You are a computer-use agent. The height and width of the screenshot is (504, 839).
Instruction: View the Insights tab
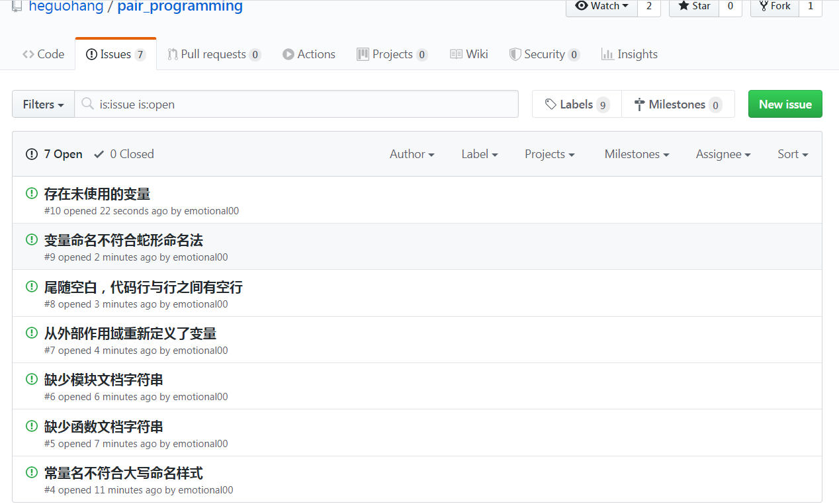coord(629,54)
